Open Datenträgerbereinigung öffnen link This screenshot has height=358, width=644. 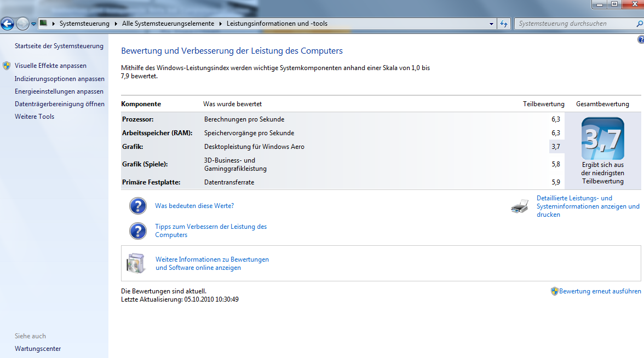[60, 104]
